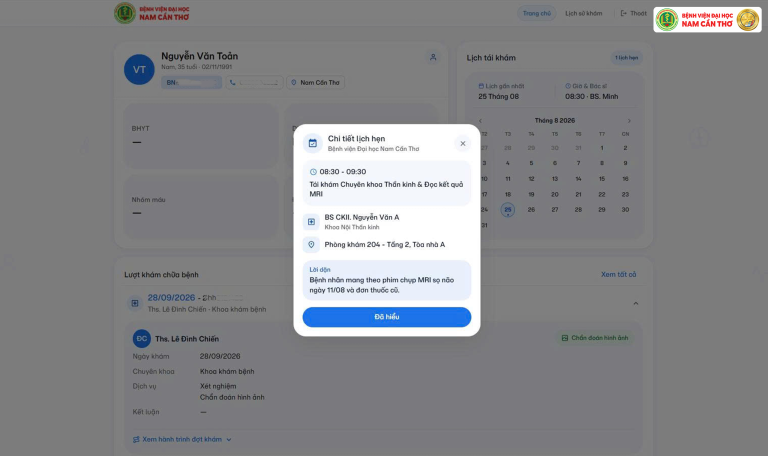Click the doctor icon beside BS CKII. Nguyễn Văn A

[311, 222]
